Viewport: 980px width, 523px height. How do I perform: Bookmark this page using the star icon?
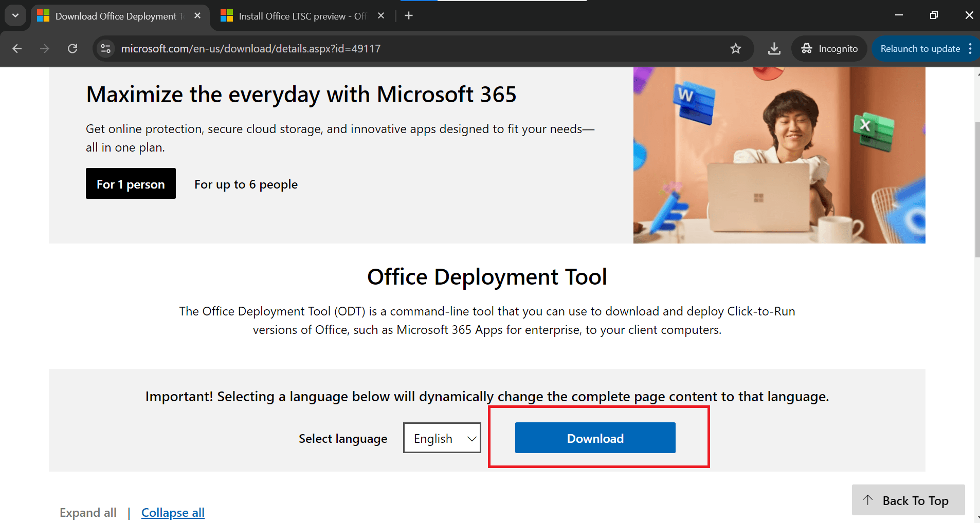(x=736, y=48)
